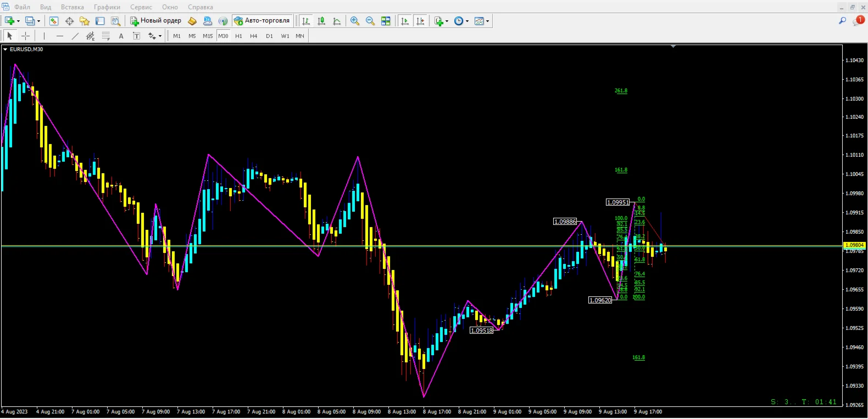Click the chart shift marker triangle at top

(x=673, y=47)
